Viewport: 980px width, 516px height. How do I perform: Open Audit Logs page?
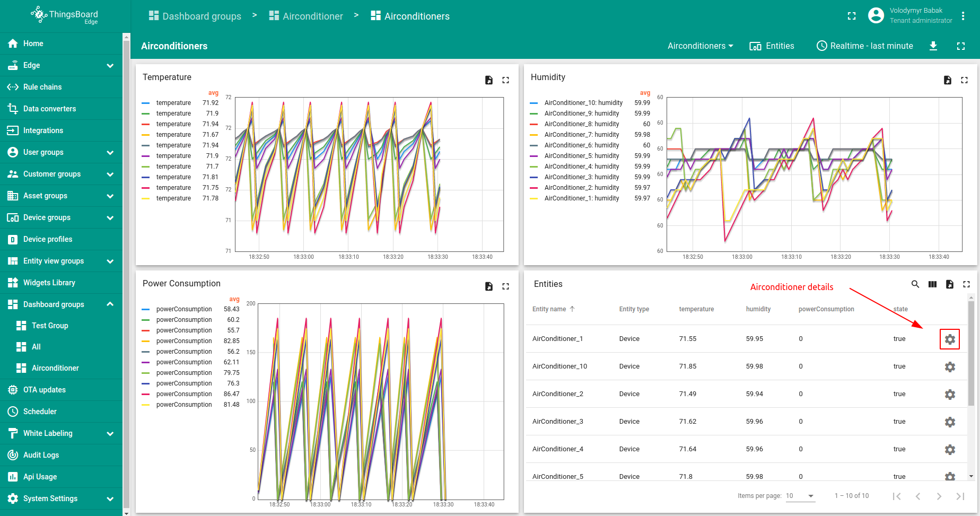tap(61, 455)
